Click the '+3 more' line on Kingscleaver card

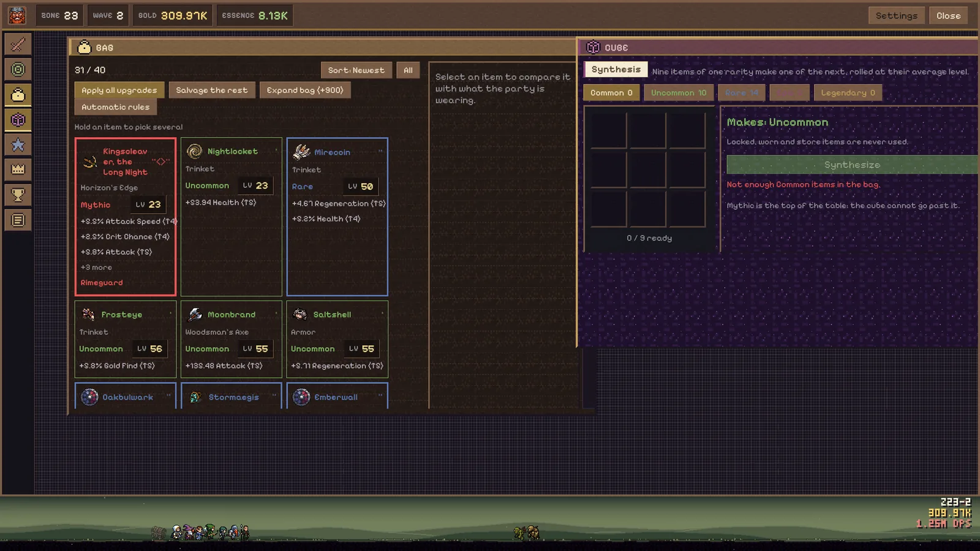[96, 268]
